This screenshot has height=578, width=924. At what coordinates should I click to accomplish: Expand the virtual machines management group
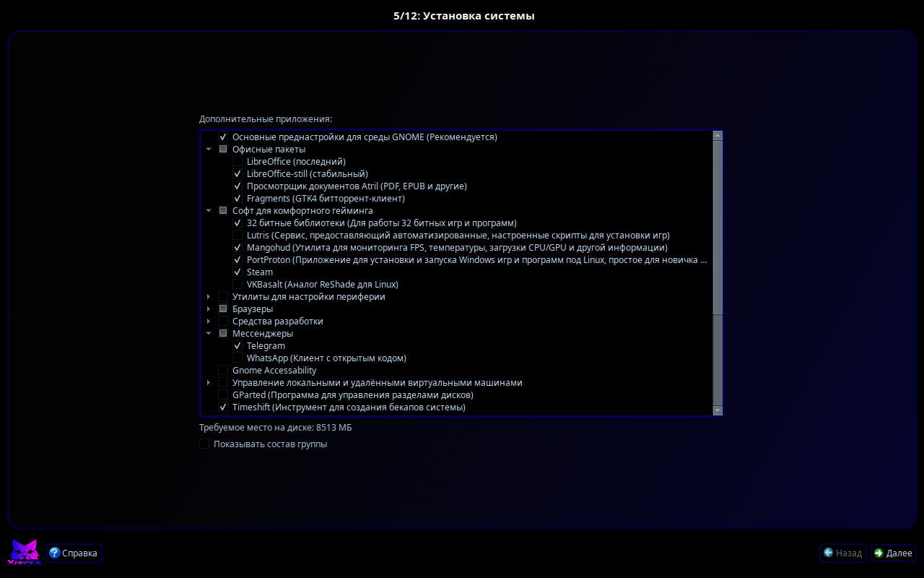209,383
